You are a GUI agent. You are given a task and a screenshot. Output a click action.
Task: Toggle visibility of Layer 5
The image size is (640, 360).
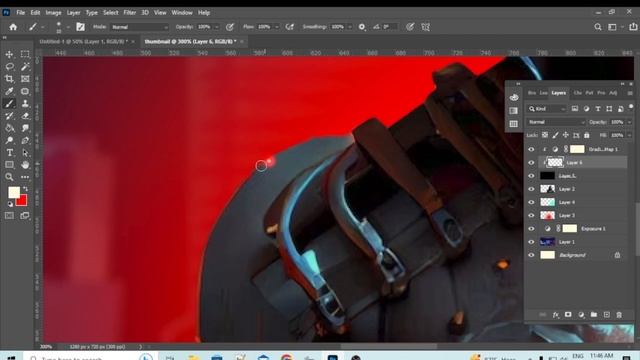click(531, 176)
